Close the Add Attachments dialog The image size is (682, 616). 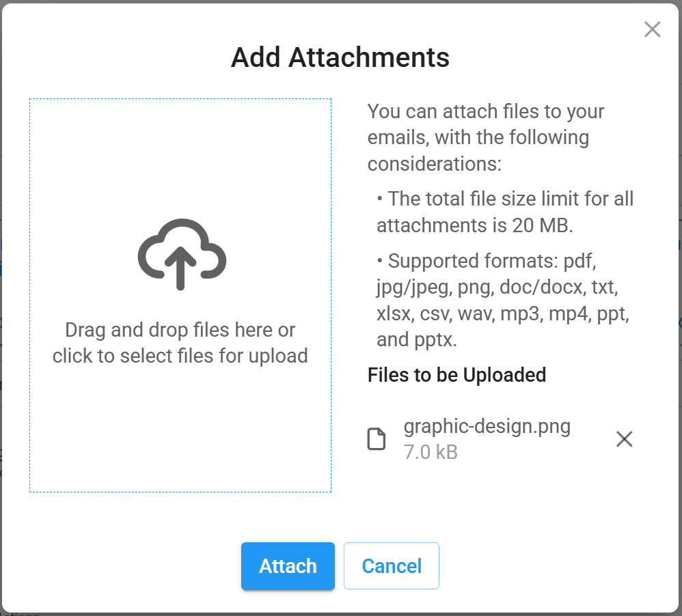click(652, 29)
